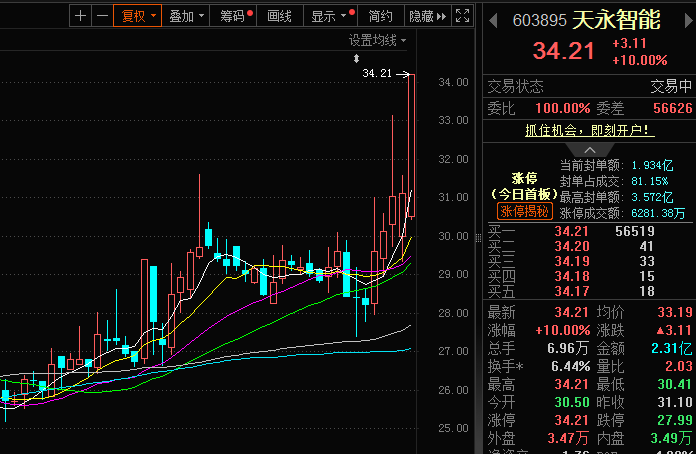Go to previous stock with left arrow
Screen dimensions: 696x454
coord(493,21)
